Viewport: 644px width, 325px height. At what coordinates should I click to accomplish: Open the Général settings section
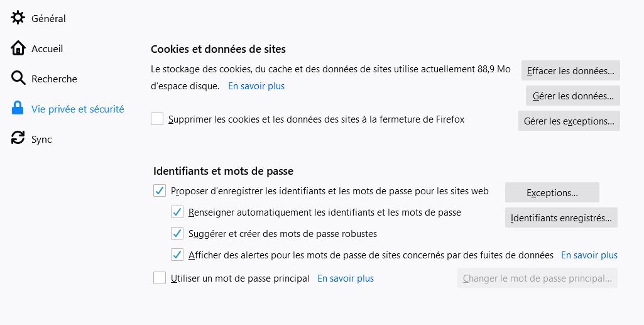coord(48,19)
